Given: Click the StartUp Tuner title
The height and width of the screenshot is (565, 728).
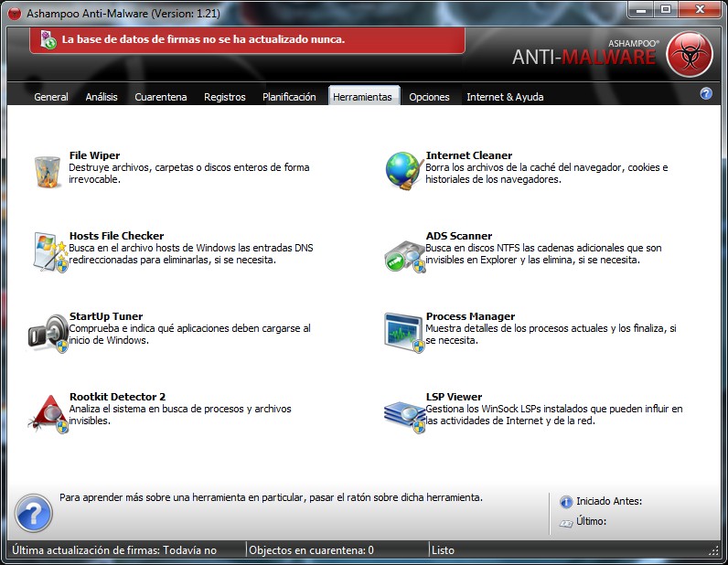Looking at the screenshot, I should (x=106, y=316).
